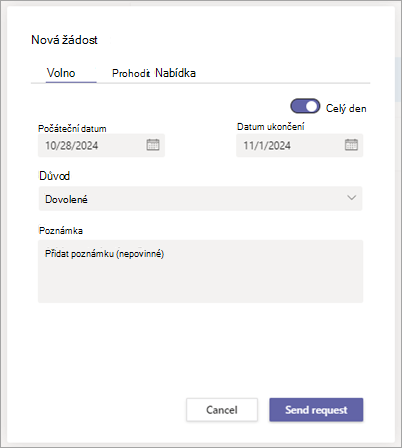Click the Počáteční datum label
402x448 pixels.
point(72,129)
